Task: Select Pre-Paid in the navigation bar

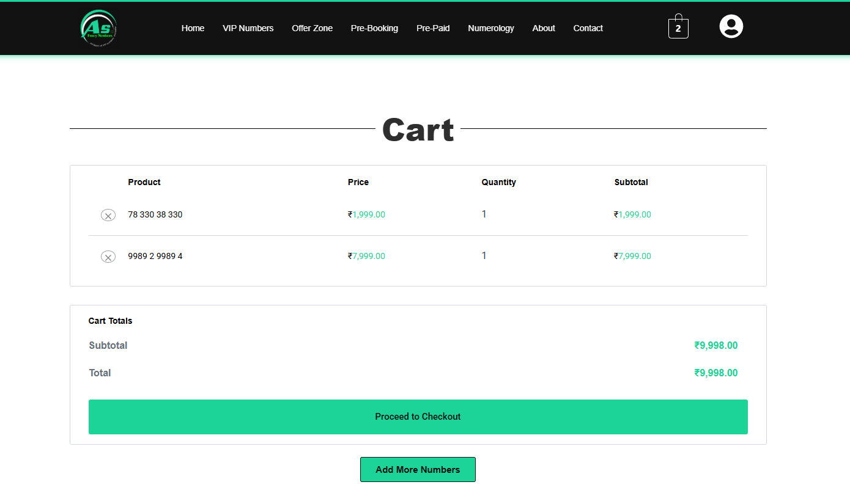Action: [x=433, y=28]
